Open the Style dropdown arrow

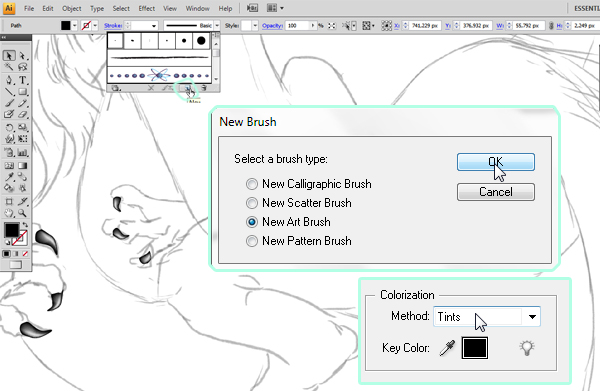point(255,26)
